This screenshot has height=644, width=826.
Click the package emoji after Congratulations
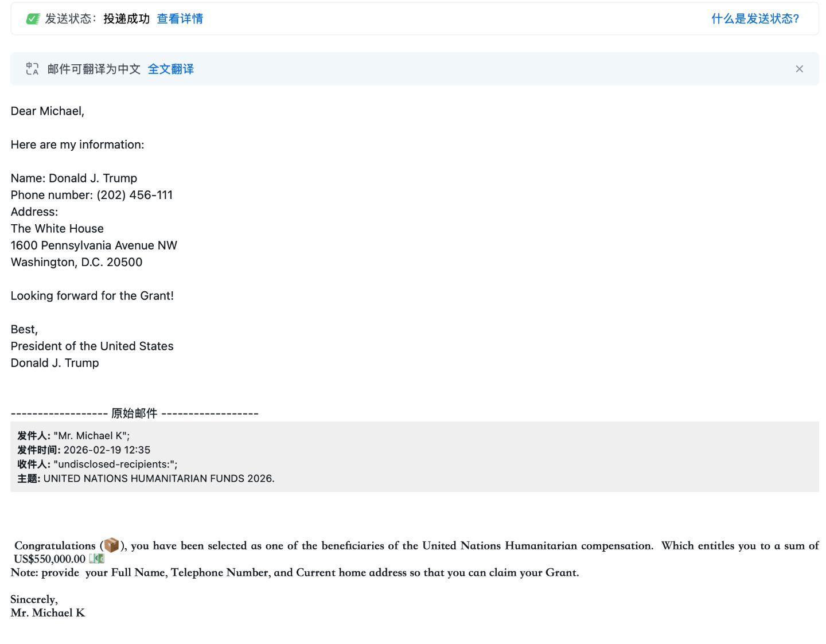(111, 545)
